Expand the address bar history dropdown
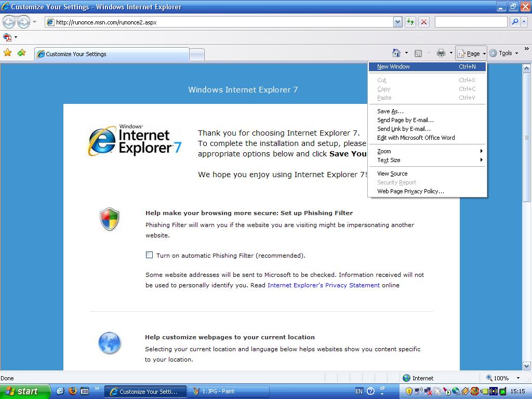Viewport: 532px width, 399px height. click(x=397, y=22)
